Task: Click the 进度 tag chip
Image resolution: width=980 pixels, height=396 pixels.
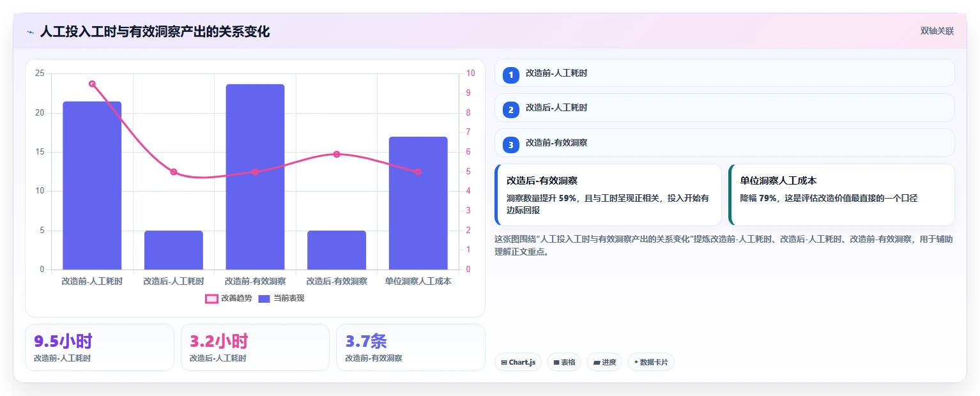Action: click(604, 362)
